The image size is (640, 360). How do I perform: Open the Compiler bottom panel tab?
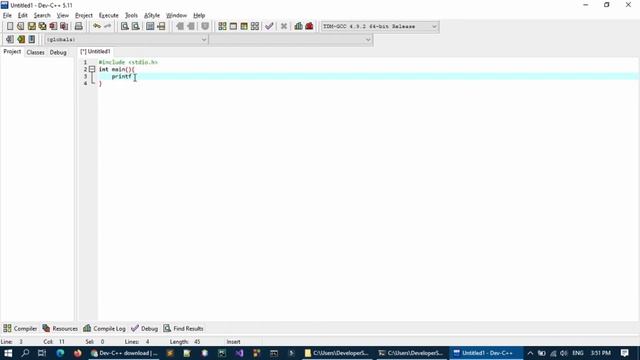20,328
